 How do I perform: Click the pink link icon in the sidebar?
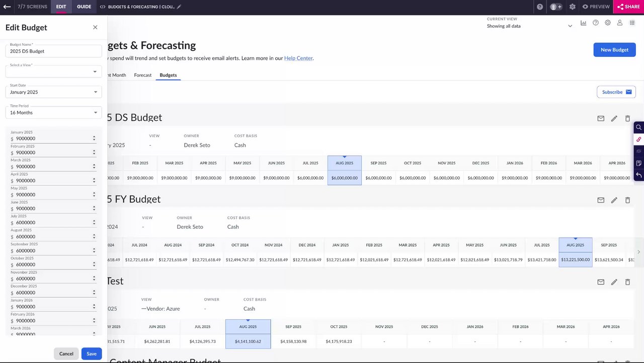pyautogui.click(x=638, y=139)
